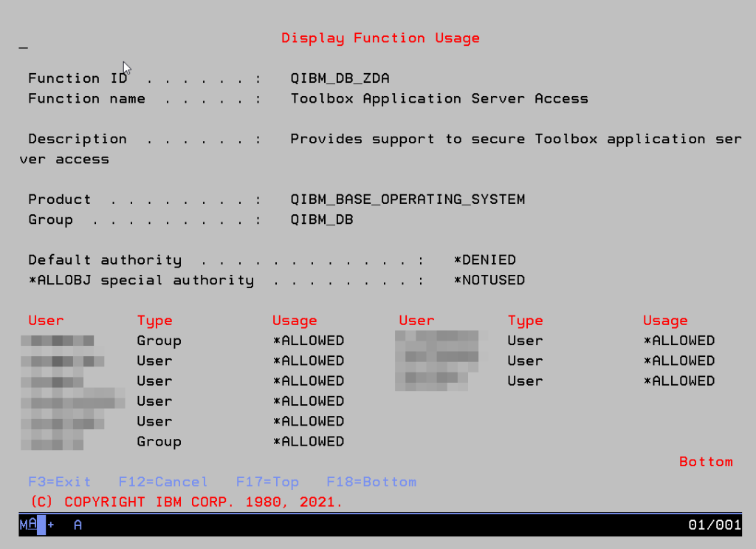This screenshot has height=549, width=756.
Task: Click the IBM Corp copyright line
Action: click(186, 502)
